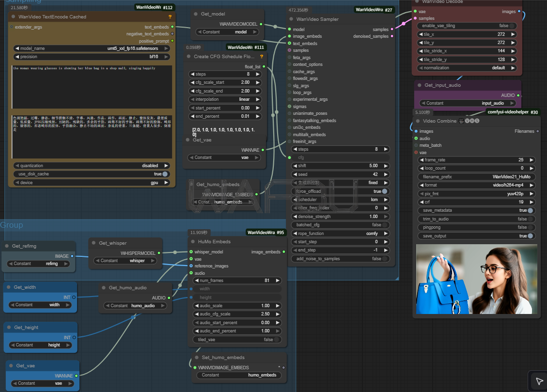
Task: Click the #27 WanVideoWra badge above the Sampler
Action: (x=374, y=10)
